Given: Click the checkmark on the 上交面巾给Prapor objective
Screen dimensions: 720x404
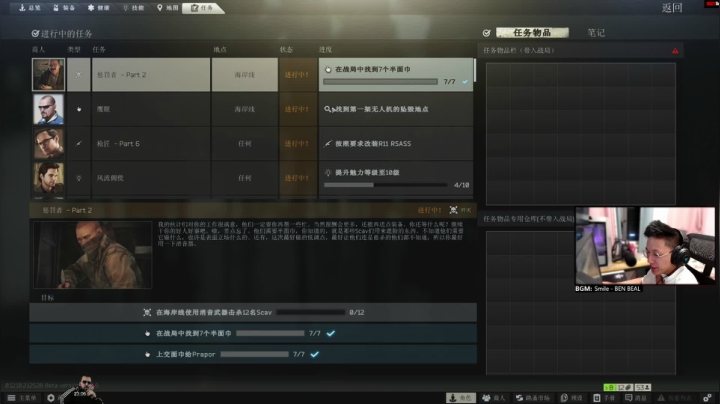Looking at the screenshot, I should tap(315, 354).
